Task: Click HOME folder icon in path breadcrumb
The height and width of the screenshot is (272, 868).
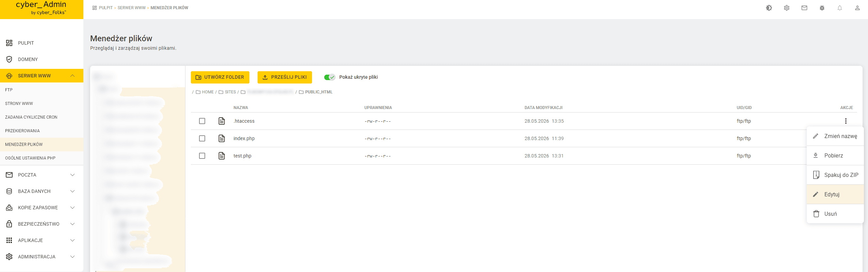Action: click(198, 92)
